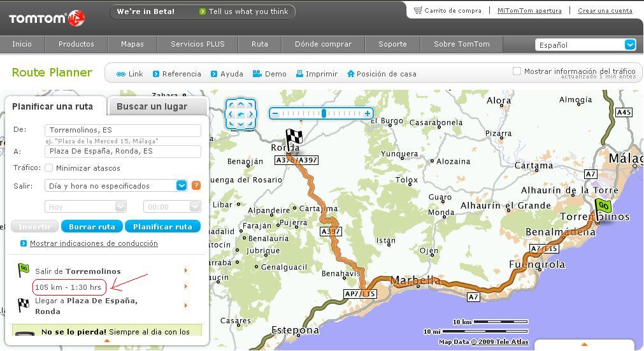
Task: Expand the orange arrow under map corner
Action: tap(584, 344)
